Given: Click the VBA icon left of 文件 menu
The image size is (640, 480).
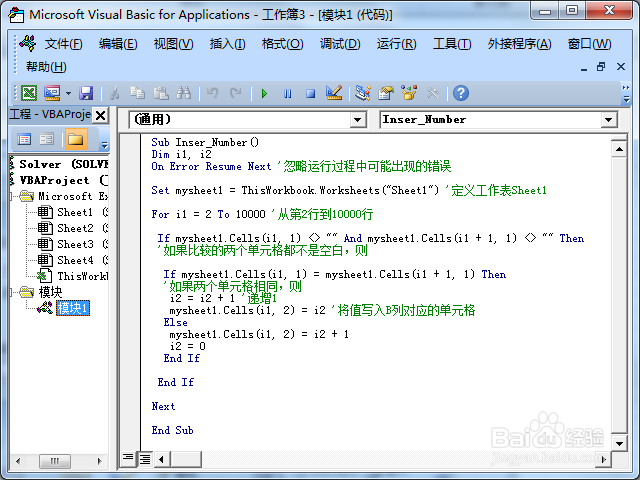Looking at the screenshot, I should click(28, 43).
